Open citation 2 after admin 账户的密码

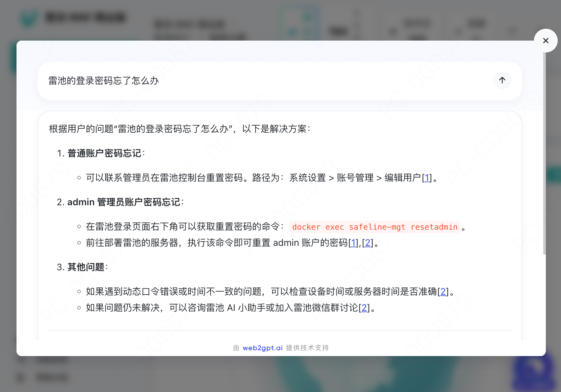pyautogui.click(x=367, y=243)
